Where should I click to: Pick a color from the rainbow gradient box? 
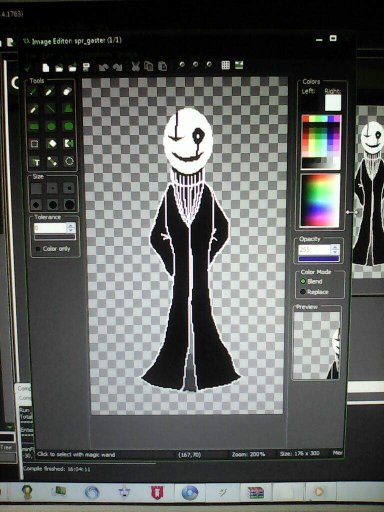320,200
